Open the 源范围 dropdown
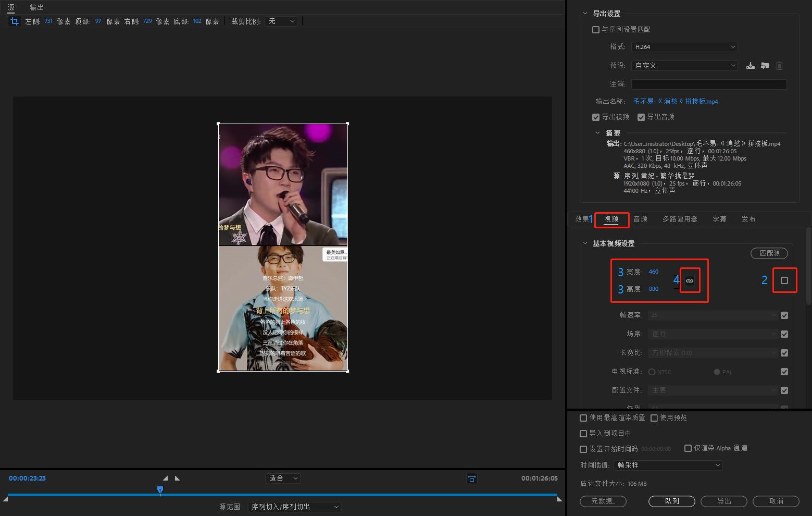 (294, 506)
